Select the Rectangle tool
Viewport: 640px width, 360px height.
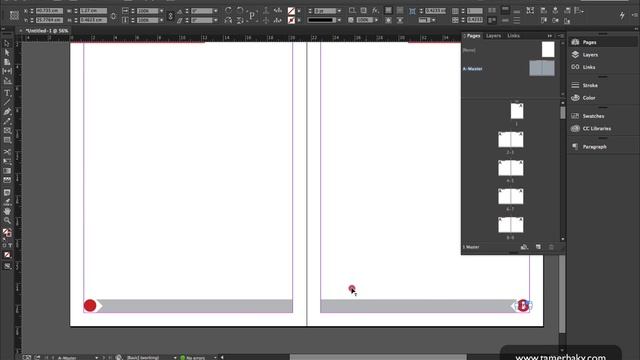[x=7, y=140]
